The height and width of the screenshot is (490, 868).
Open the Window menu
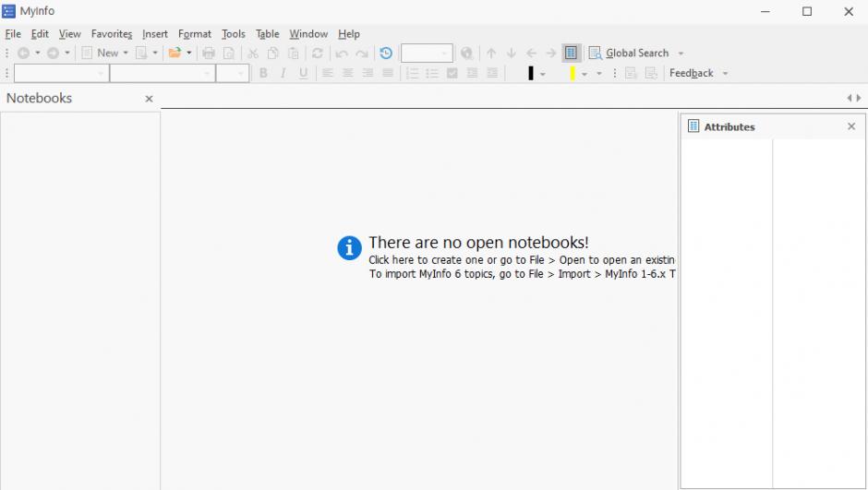point(308,34)
